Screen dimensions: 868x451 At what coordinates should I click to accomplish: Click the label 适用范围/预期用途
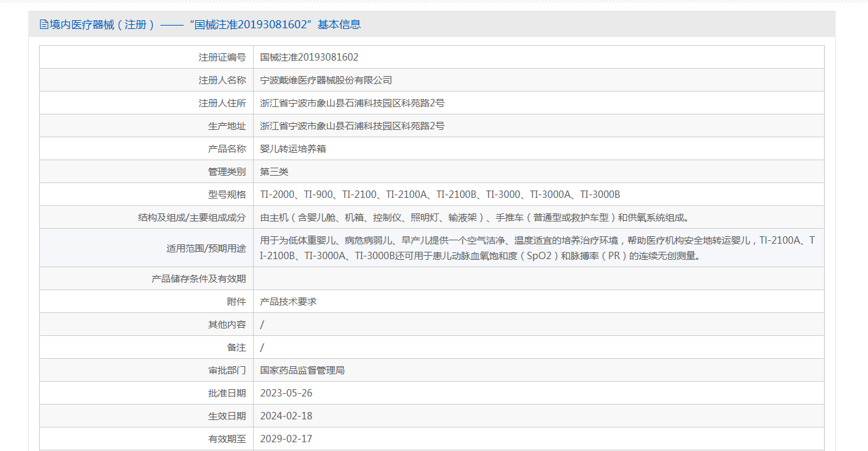(x=206, y=248)
